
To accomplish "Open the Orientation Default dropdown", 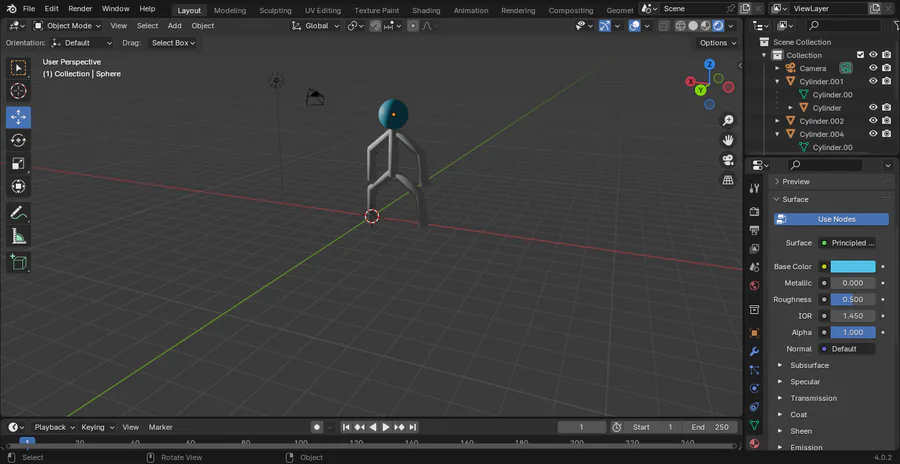I will (x=82, y=43).
